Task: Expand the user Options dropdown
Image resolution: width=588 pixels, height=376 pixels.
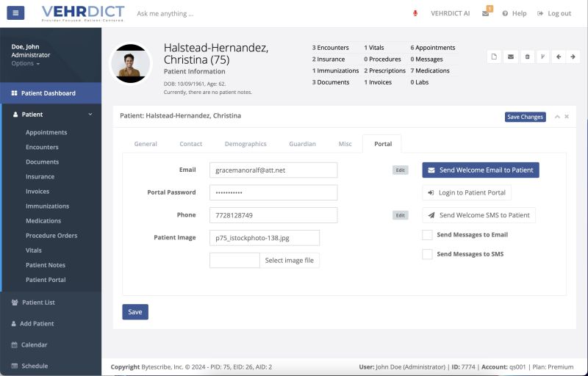Action: coord(26,64)
